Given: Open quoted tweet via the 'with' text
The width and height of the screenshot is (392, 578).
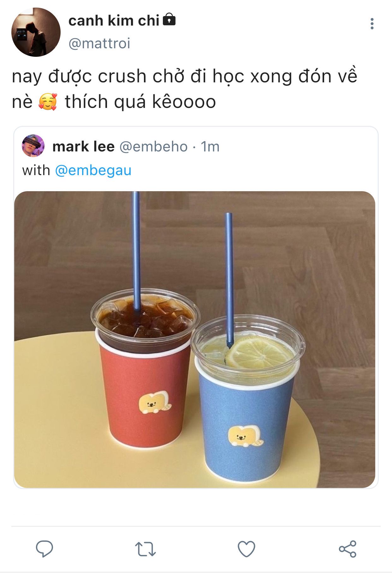Looking at the screenshot, I should coord(36,170).
